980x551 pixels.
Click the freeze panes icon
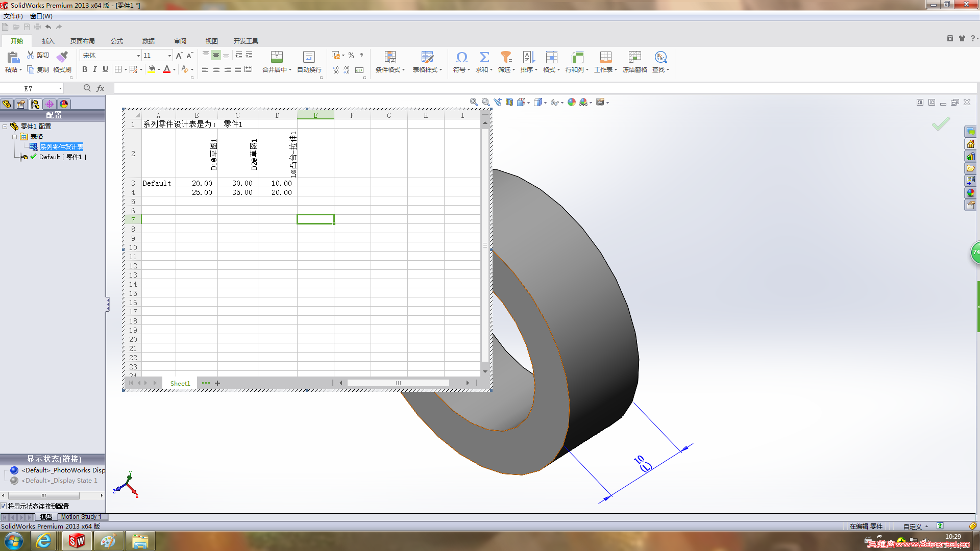[634, 57]
